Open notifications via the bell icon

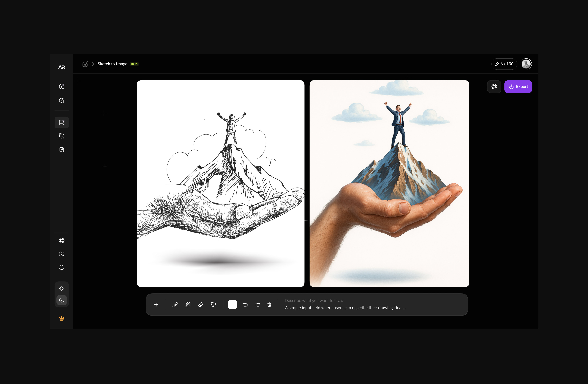[x=61, y=267]
